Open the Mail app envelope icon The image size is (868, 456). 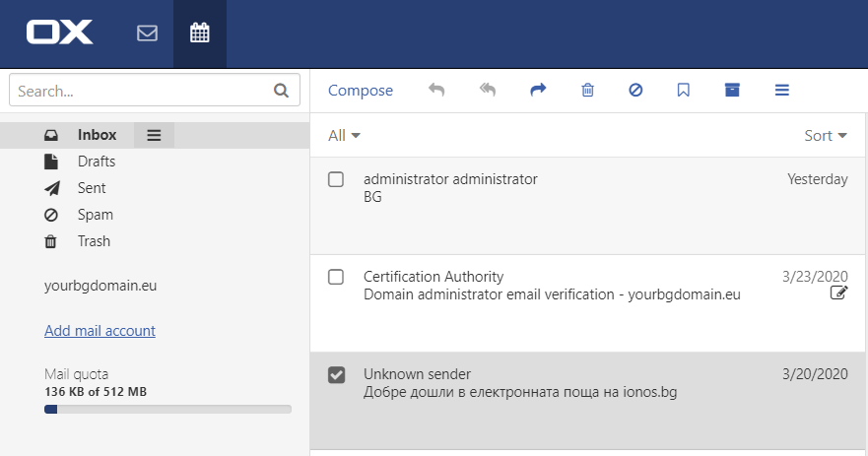click(147, 33)
